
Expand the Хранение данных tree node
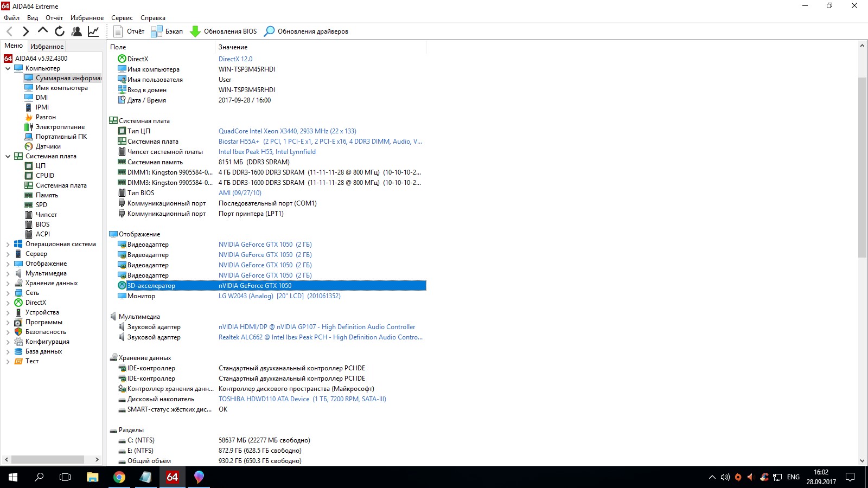[8, 283]
